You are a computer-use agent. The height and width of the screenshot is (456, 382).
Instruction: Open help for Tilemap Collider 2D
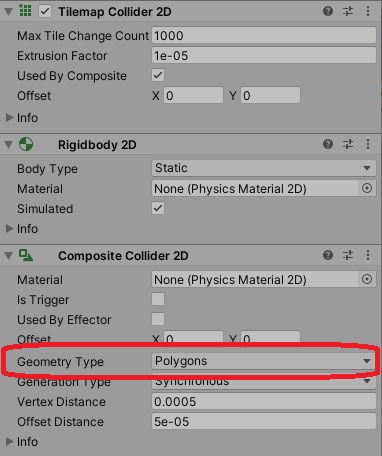tap(328, 11)
